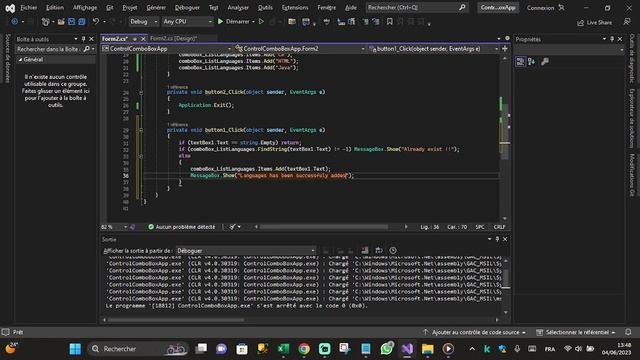Collapse the button2_Click method outline toggle
The height and width of the screenshot is (360, 640).
(141, 92)
